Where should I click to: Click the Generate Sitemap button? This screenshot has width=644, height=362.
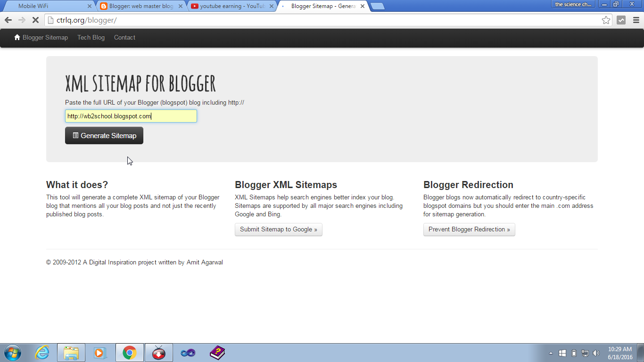[x=104, y=136]
